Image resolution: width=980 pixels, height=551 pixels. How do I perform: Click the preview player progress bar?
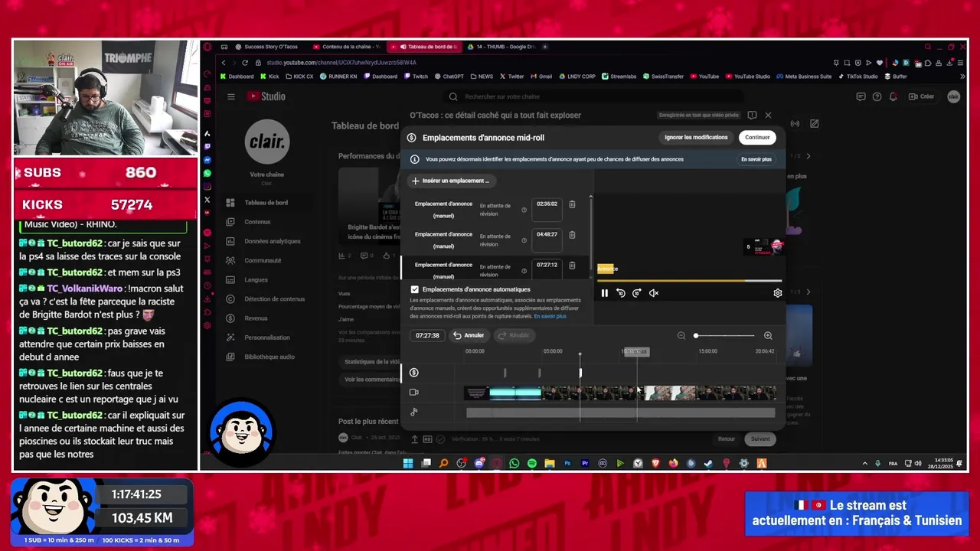point(689,281)
